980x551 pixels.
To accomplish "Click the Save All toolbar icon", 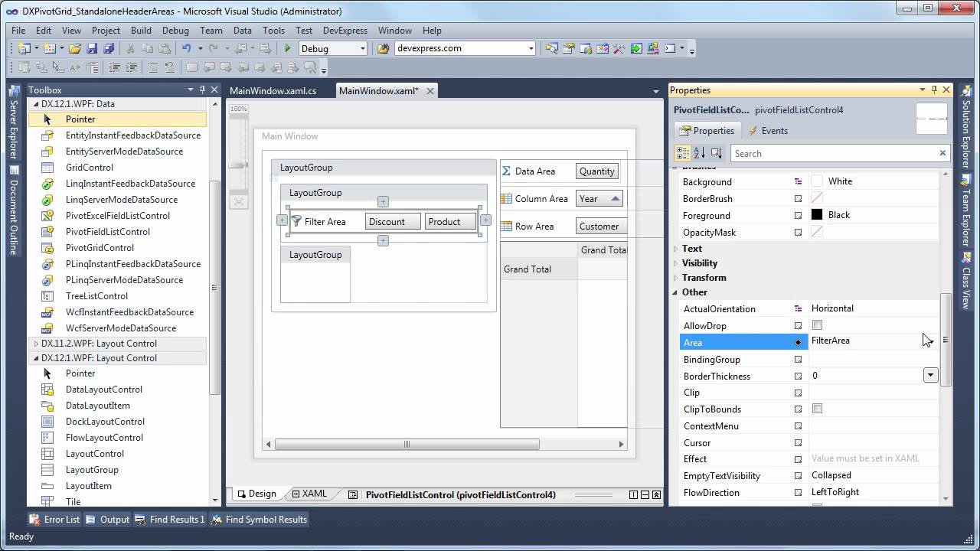I will 109,48.
